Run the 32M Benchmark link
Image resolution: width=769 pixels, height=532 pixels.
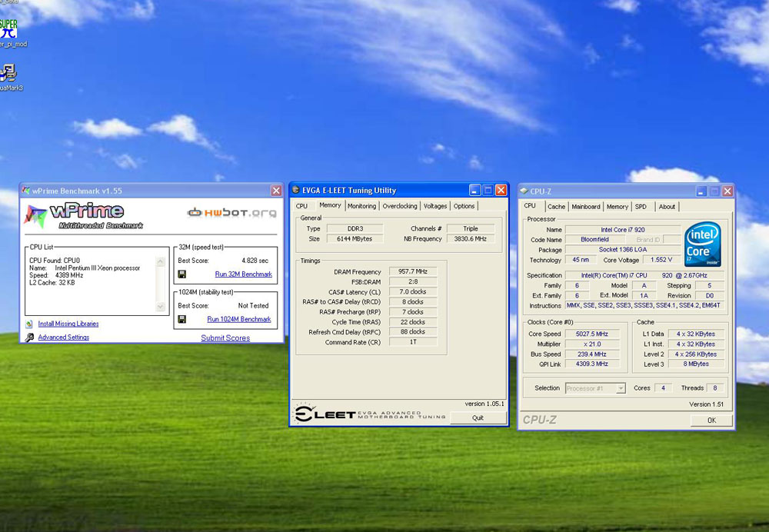click(243, 274)
